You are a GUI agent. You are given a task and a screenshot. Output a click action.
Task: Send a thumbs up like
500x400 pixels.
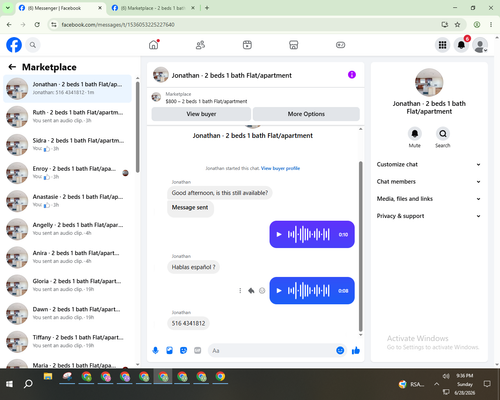click(356, 350)
